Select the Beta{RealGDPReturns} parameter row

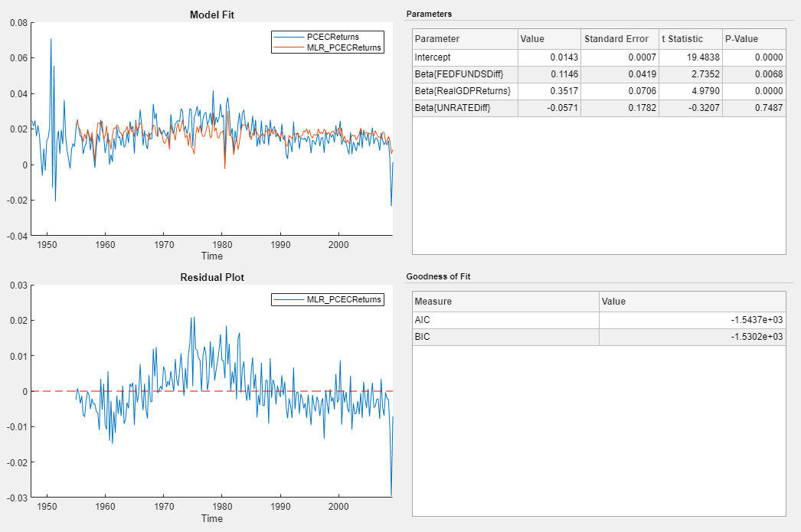[599, 91]
